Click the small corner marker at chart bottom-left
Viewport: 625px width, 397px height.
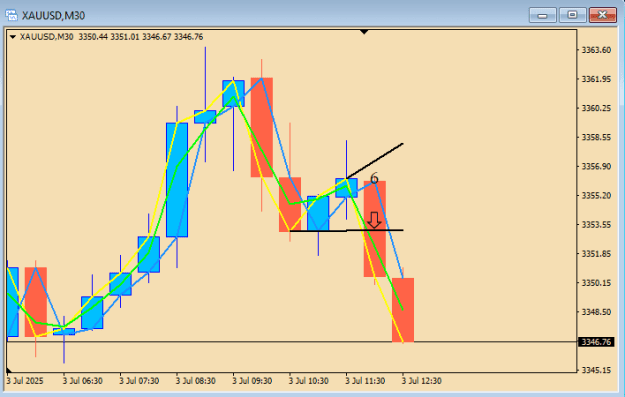[9, 370]
